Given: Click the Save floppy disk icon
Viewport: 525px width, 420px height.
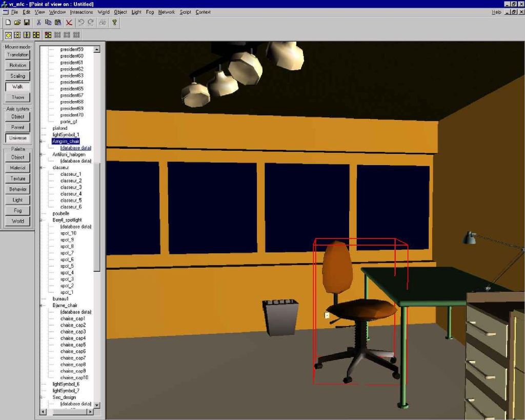Looking at the screenshot, I should (x=27, y=23).
